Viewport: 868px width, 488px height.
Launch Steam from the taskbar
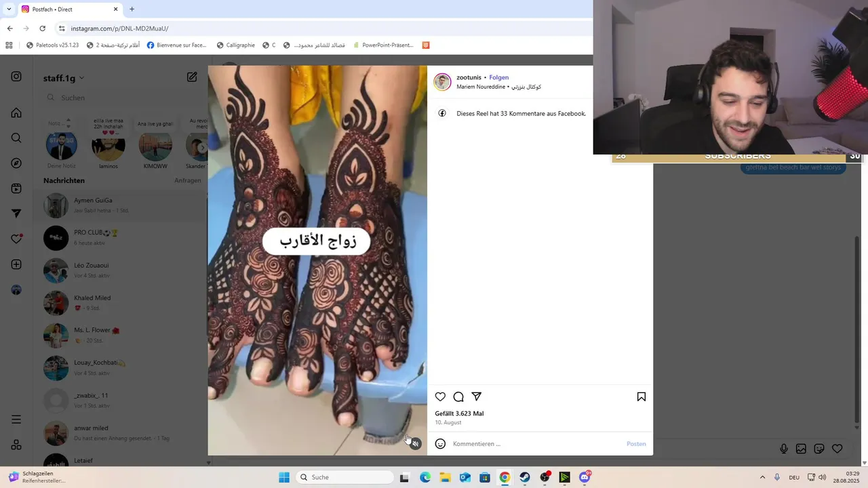pyautogui.click(x=525, y=477)
